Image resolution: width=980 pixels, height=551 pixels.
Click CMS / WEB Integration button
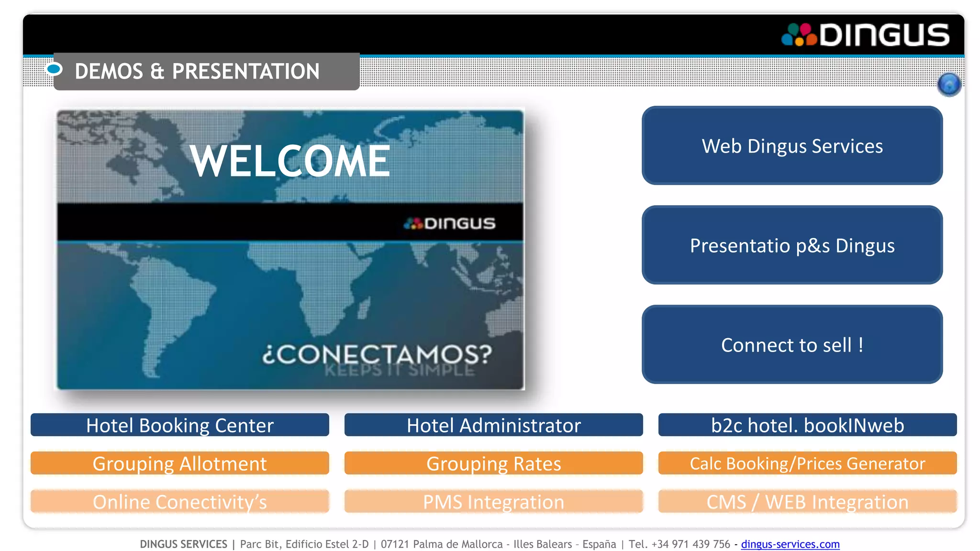pyautogui.click(x=807, y=502)
